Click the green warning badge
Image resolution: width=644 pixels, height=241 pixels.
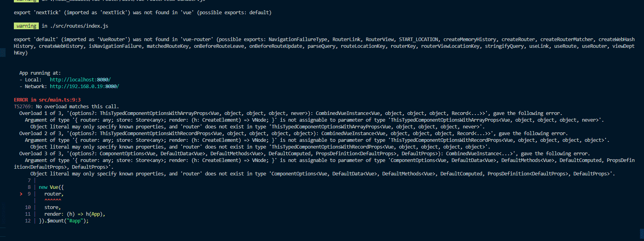[x=27, y=26]
